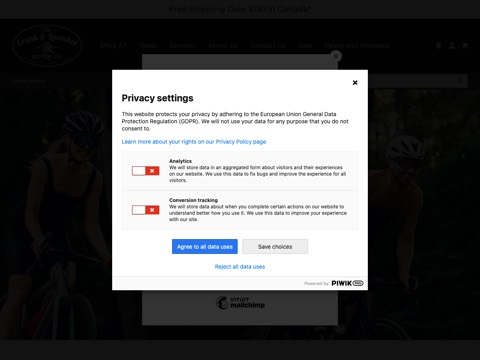Screen dimensions: 480x360
Task: Click the Piwik PRO logo
Action: [x=347, y=283]
